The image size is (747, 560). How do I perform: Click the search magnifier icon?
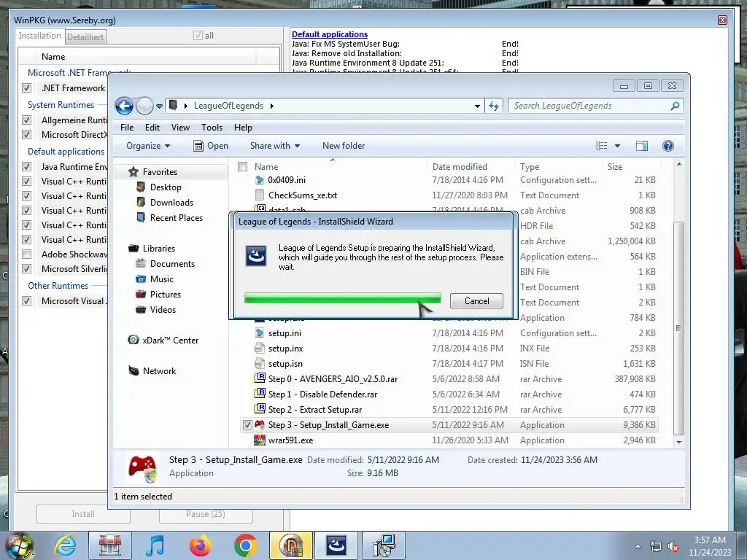pos(675,106)
